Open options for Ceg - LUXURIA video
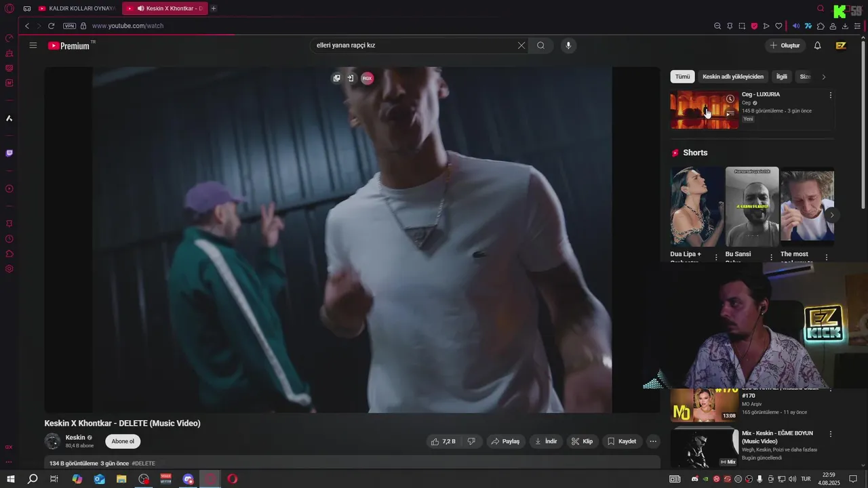The width and height of the screenshot is (868, 488). point(831,95)
